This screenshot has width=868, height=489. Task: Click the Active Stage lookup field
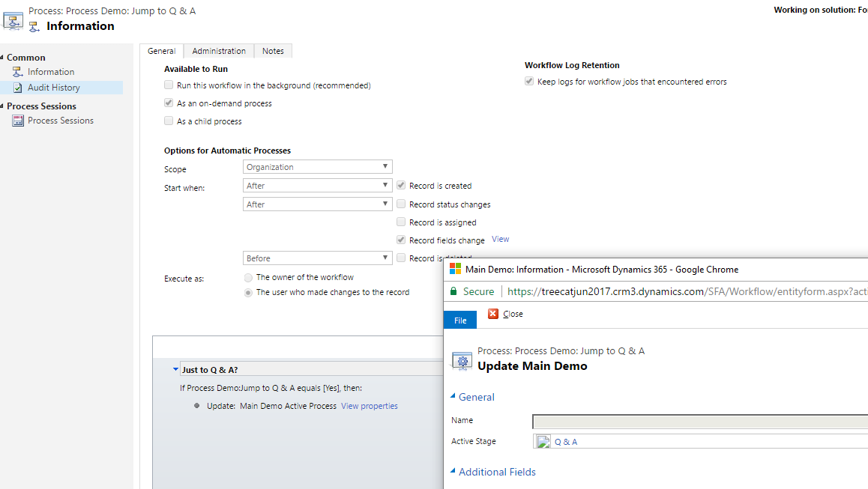[x=700, y=441]
